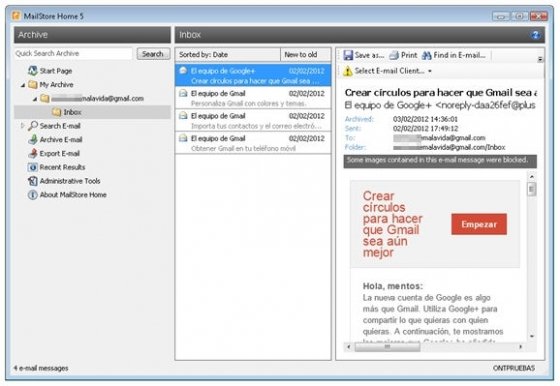Toggle the New to old sort order
This screenshot has height=386, width=560.
[x=305, y=55]
